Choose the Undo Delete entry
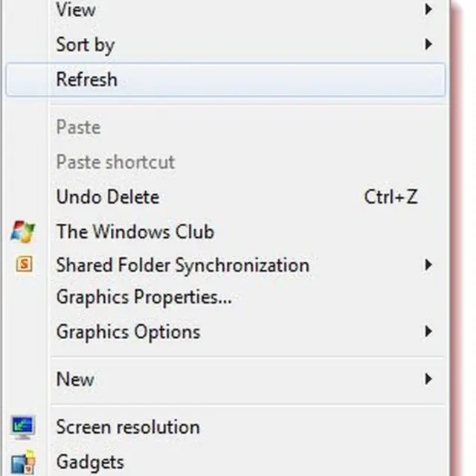This screenshot has width=476, height=476. (x=108, y=197)
